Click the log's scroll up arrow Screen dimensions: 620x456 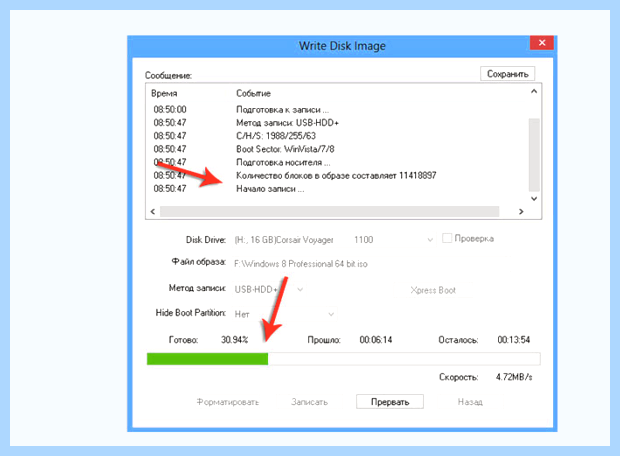(x=534, y=91)
